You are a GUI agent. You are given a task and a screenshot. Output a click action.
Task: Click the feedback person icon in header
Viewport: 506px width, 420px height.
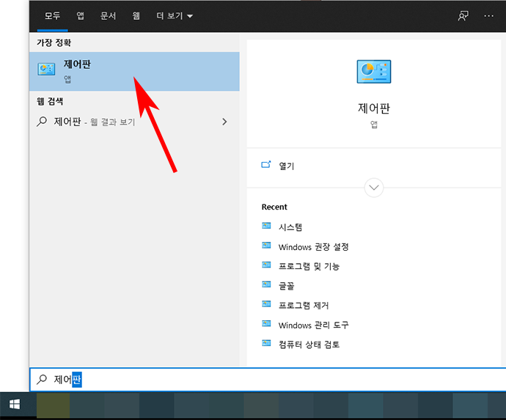pyautogui.click(x=463, y=16)
